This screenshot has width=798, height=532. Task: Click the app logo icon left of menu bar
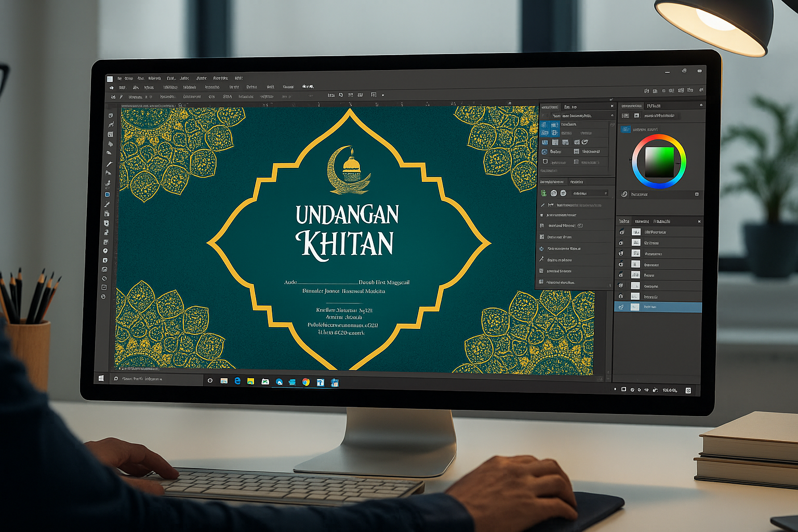(x=110, y=79)
